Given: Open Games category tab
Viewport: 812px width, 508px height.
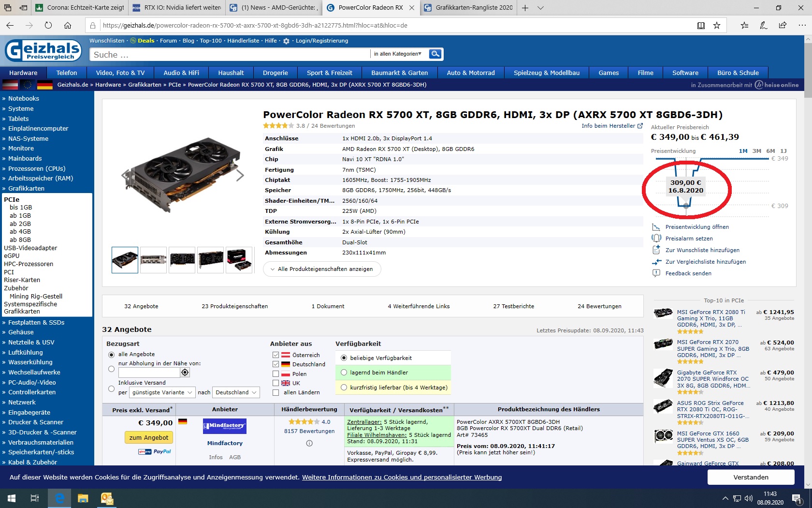Looking at the screenshot, I should pyautogui.click(x=609, y=73).
